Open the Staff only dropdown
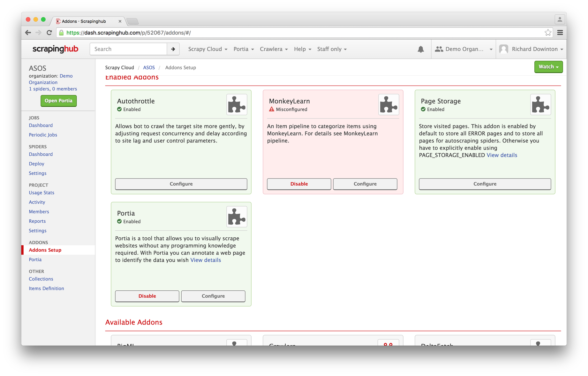Image resolution: width=588 pixels, height=376 pixels. point(332,49)
